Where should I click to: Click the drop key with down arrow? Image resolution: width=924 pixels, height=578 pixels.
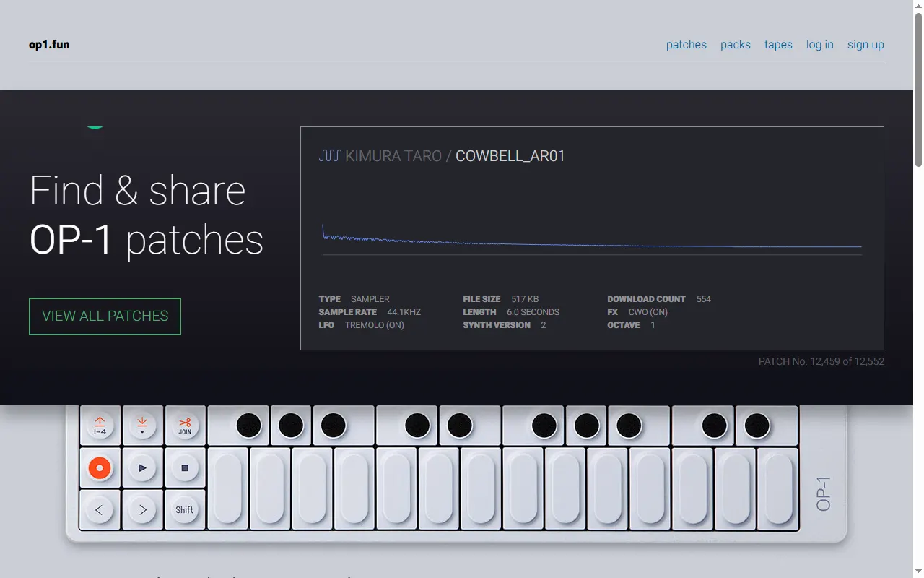142,426
